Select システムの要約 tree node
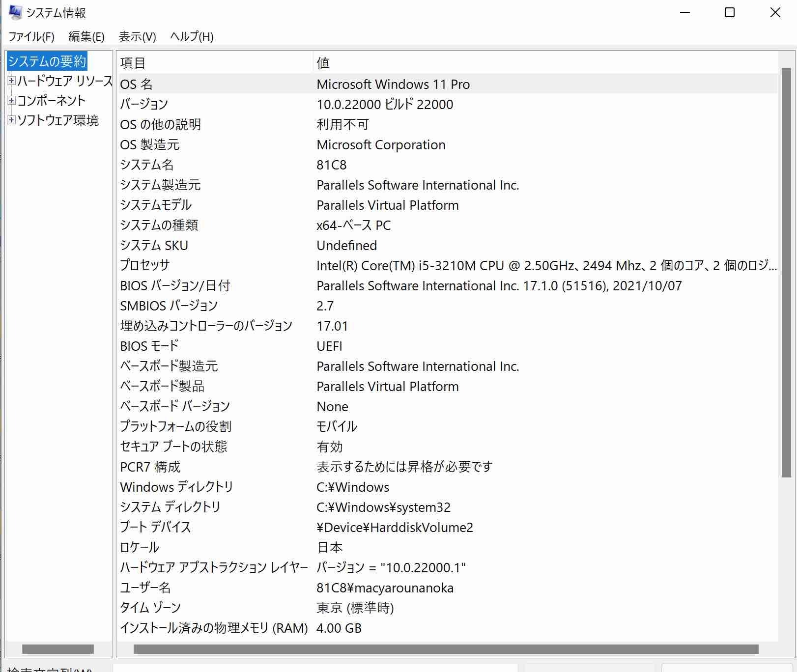Viewport: 797px width, 672px height. coord(47,61)
